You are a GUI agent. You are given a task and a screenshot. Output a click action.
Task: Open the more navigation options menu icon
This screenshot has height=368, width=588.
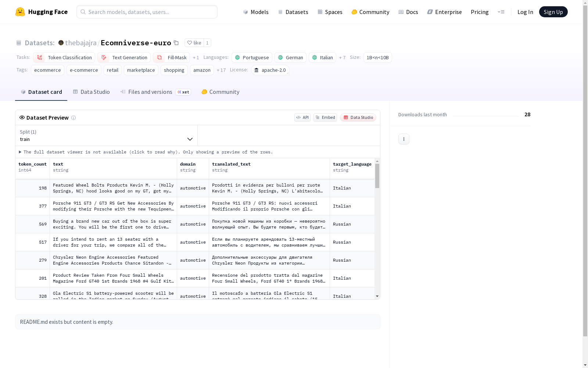pyautogui.click(x=501, y=12)
